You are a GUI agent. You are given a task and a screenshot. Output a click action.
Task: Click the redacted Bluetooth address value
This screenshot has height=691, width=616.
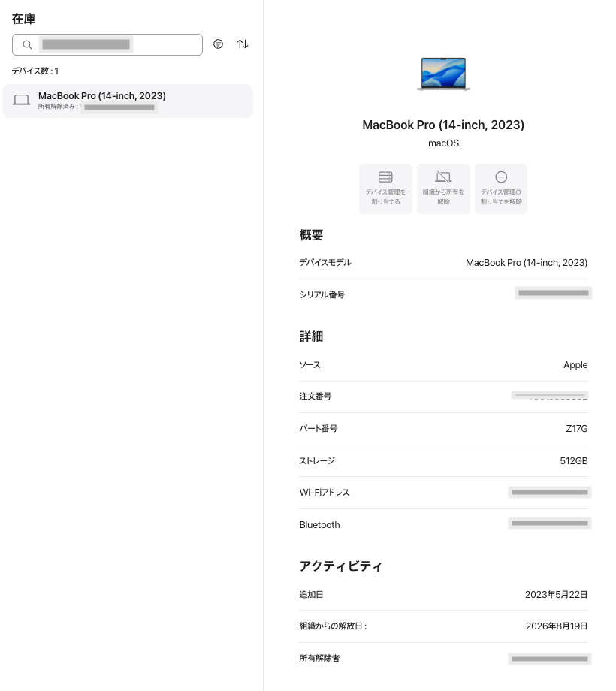tap(549, 523)
